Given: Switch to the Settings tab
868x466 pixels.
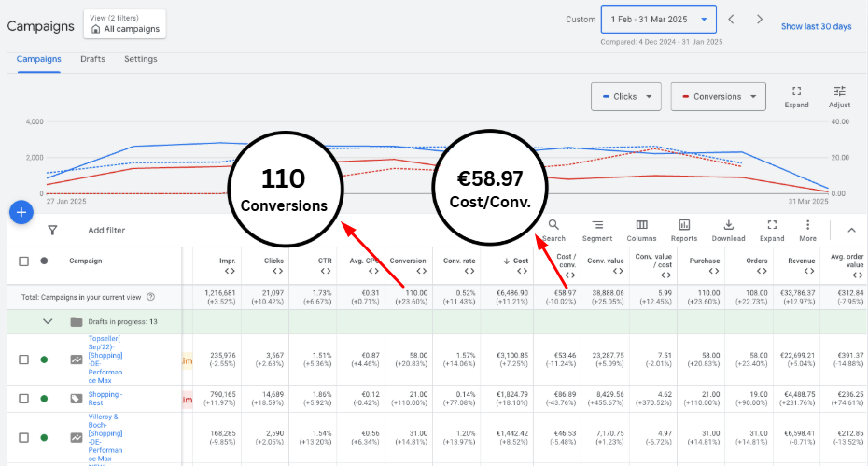Looking at the screenshot, I should pos(141,59).
